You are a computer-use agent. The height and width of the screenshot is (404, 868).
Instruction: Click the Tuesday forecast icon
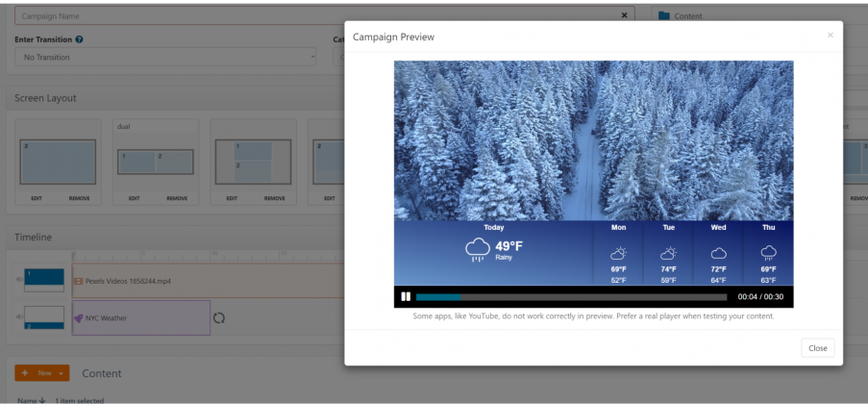point(668,253)
